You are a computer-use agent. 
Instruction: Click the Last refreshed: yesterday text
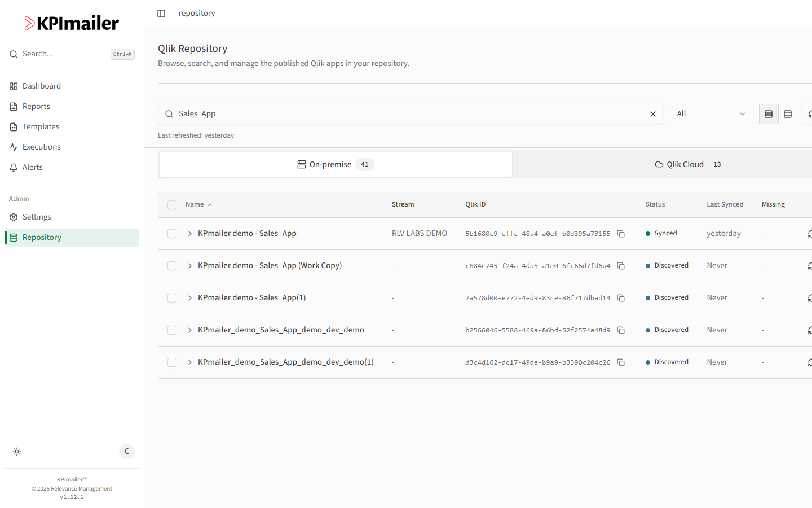click(196, 135)
